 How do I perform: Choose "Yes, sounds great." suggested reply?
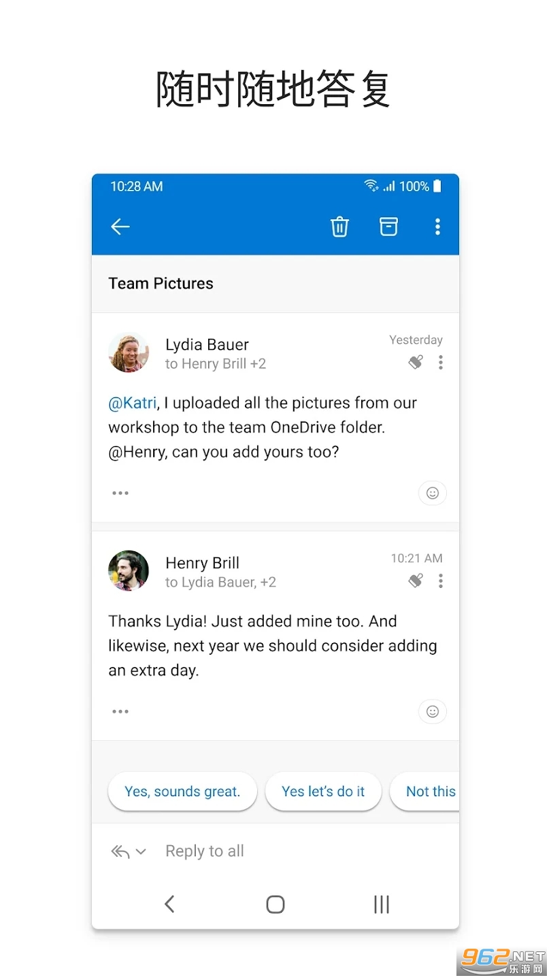click(x=182, y=791)
